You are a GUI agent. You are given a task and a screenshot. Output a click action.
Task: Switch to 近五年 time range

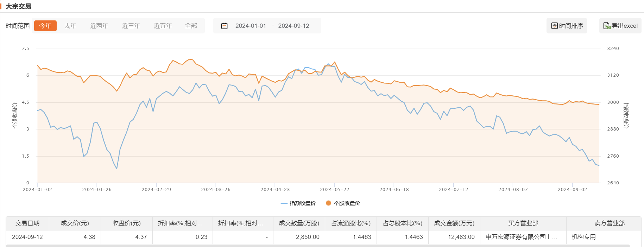coord(163,26)
